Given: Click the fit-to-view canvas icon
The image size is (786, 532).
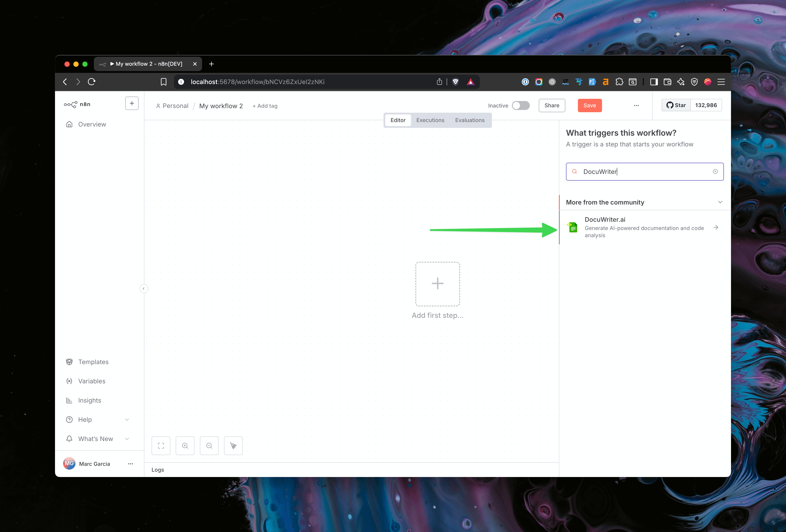Looking at the screenshot, I should pos(161,445).
